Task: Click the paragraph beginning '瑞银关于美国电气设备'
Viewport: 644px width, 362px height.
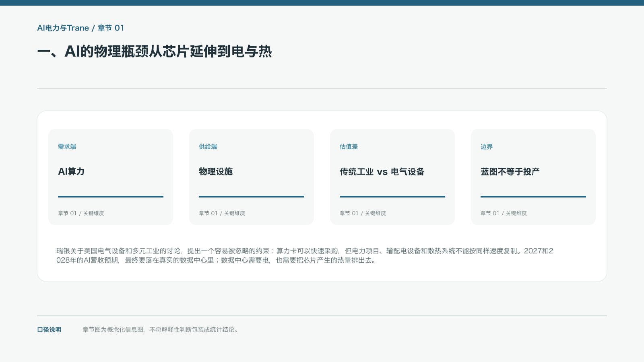Action: [305, 255]
